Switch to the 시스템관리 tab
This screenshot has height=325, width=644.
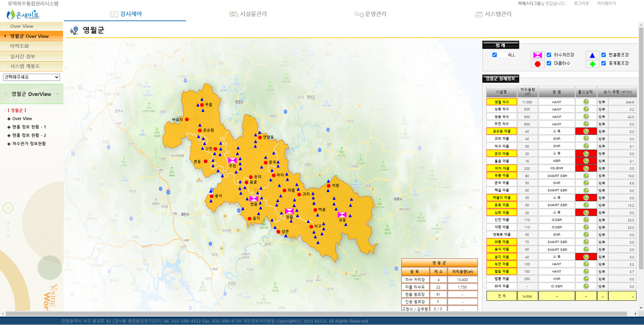coord(493,14)
